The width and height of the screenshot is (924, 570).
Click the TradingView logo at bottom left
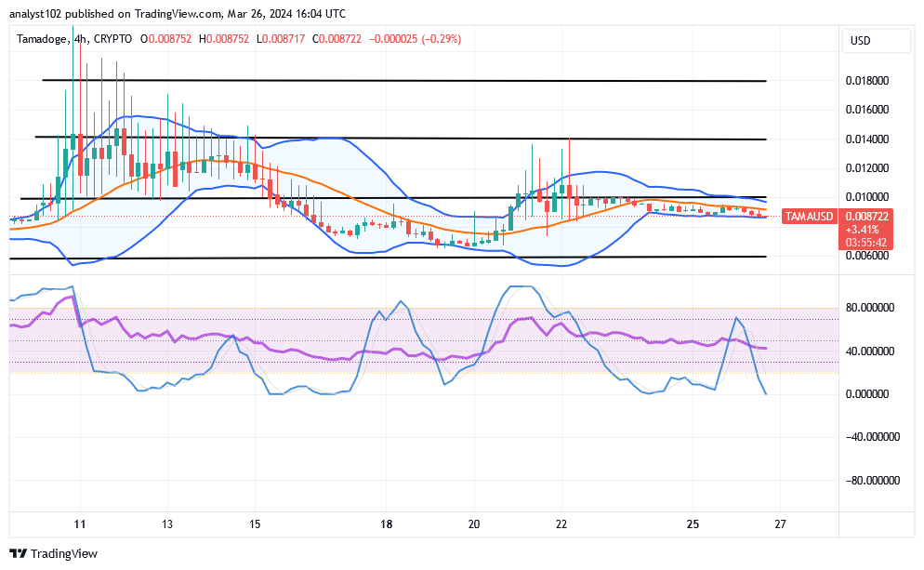click(54, 553)
